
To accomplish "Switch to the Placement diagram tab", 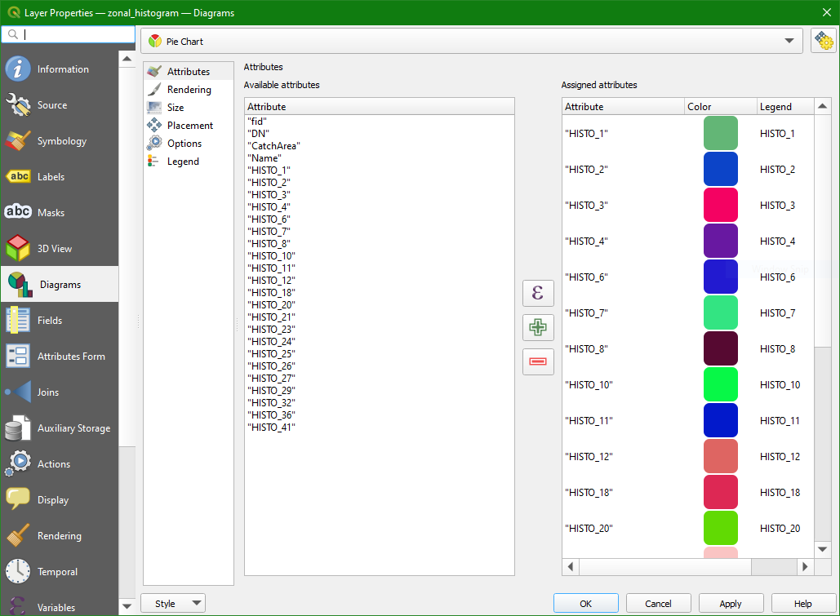I will 189,126.
